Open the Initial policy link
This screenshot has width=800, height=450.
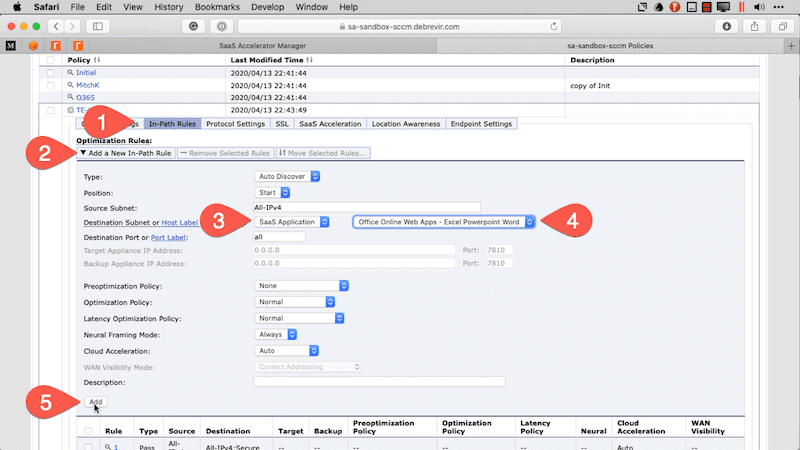86,73
